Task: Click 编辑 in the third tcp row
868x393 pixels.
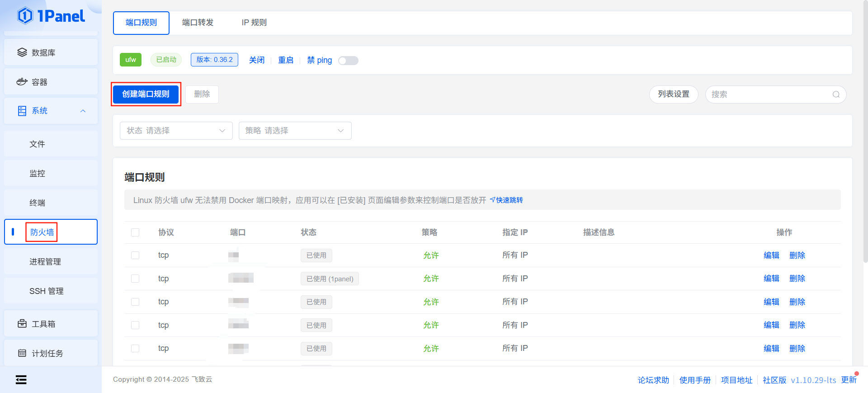Action: (x=772, y=302)
